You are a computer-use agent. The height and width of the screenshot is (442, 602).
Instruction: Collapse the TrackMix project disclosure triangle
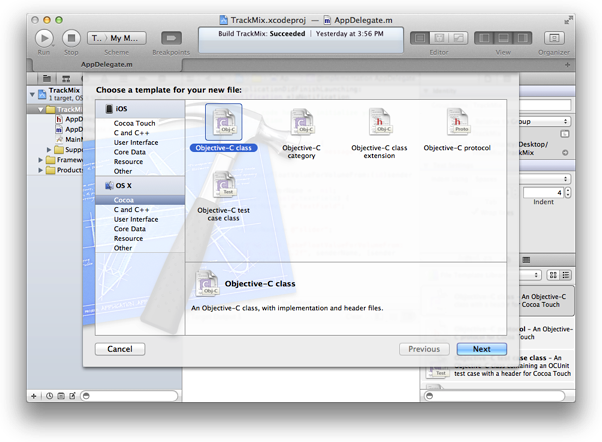[32, 94]
